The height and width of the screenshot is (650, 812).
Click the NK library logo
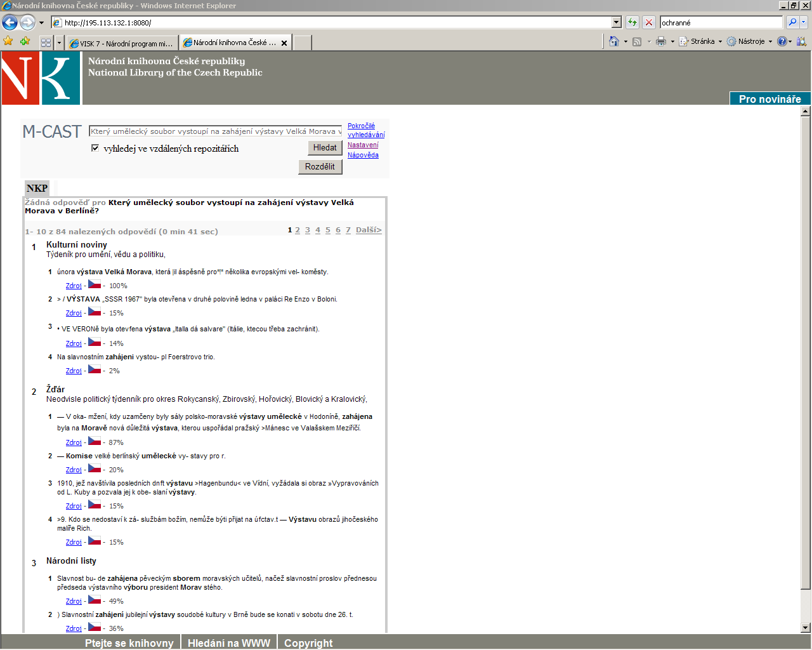coord(41,77)
